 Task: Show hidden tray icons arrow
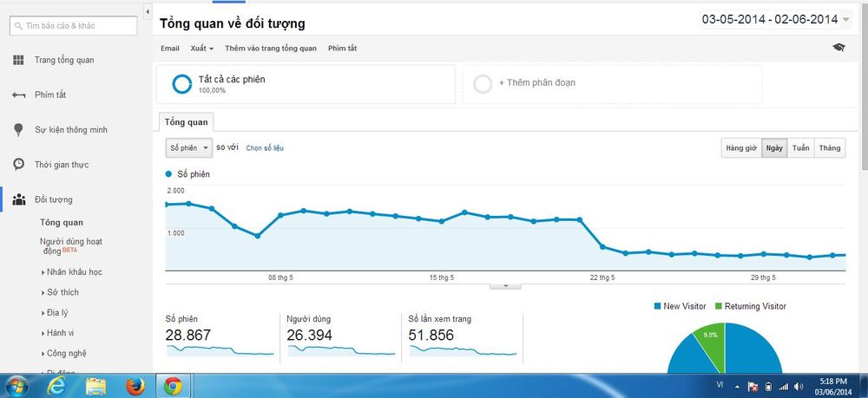[737, 387]
